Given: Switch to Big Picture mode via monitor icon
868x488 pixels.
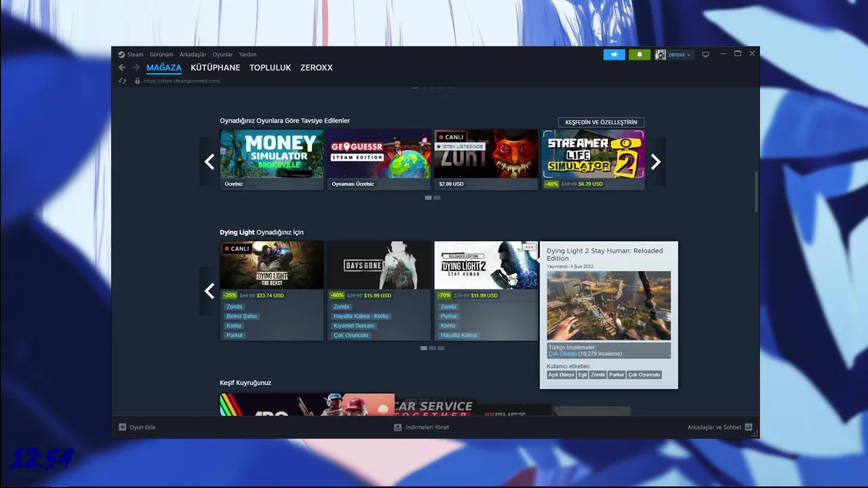Looking at the screenshot, I should click(705, 54).
